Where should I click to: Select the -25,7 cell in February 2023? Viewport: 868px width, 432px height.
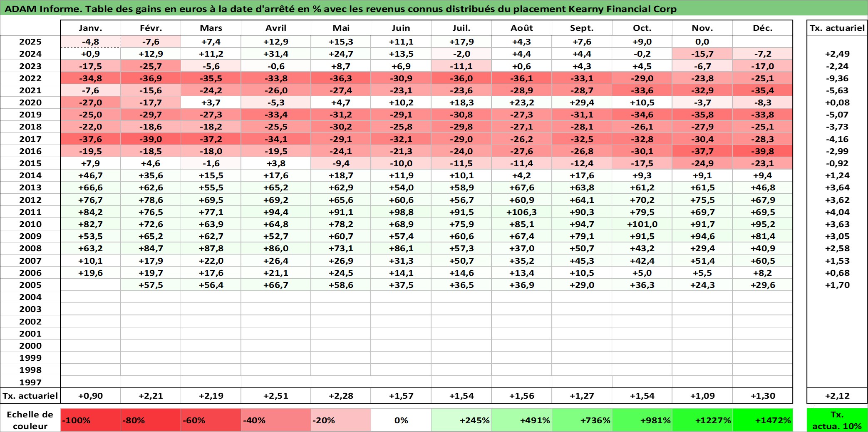151,66
